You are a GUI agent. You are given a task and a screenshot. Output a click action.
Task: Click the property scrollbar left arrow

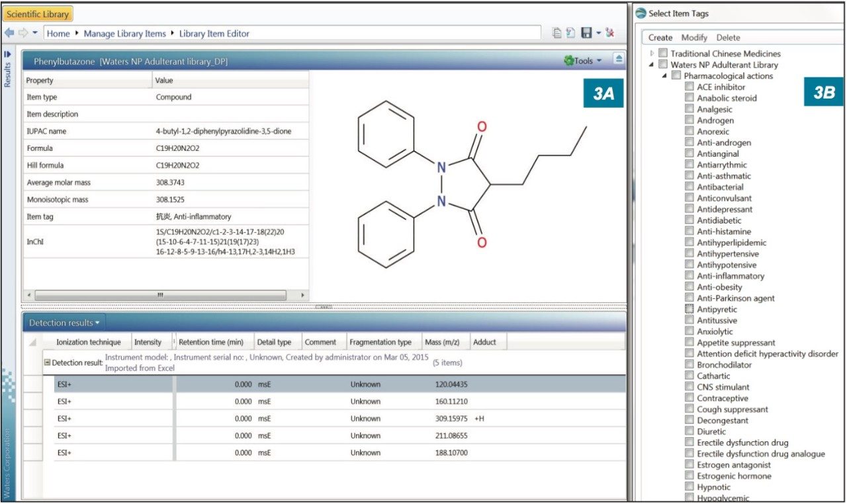coord(28,295)
